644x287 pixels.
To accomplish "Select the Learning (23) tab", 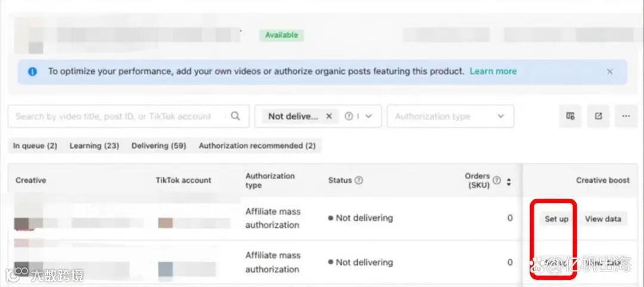I will click(x=94, y=146).
